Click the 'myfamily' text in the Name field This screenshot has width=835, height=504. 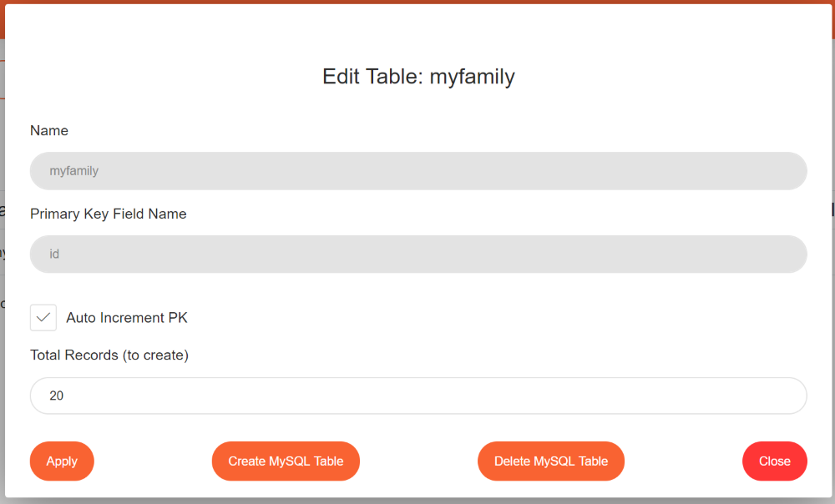[74, 171]
